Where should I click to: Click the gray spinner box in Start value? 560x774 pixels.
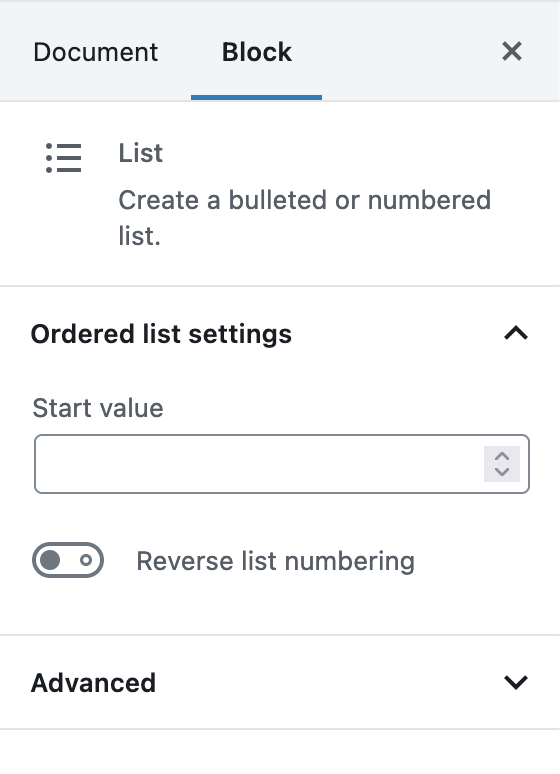coord(502,464)
